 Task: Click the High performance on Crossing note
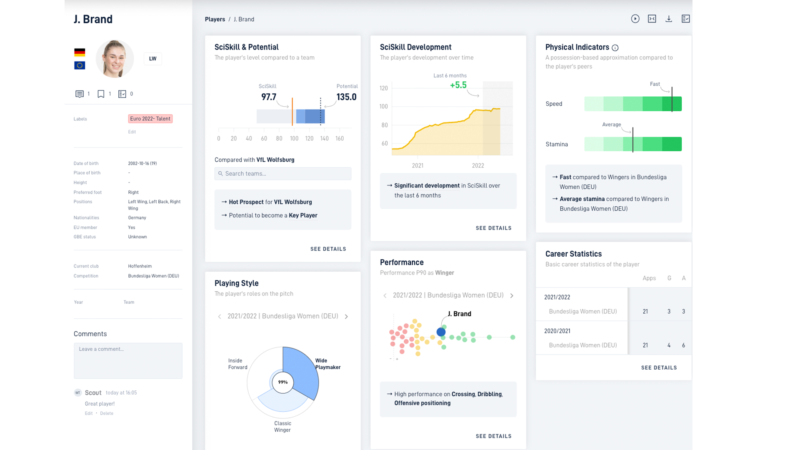tap(447, 398)
